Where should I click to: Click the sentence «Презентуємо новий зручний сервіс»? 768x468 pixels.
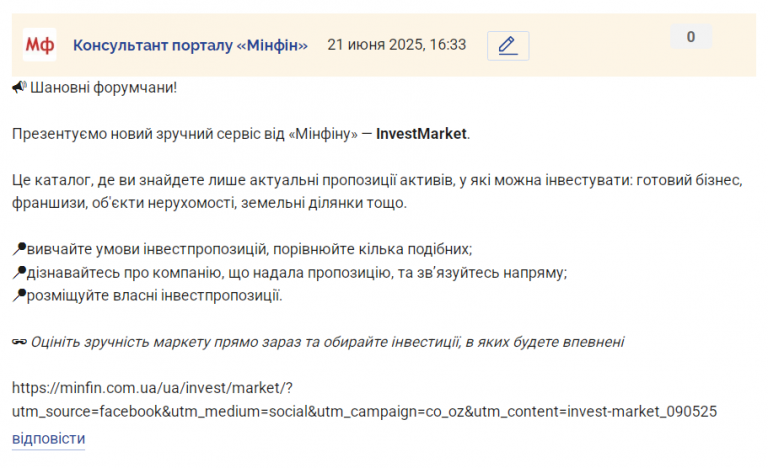pos(241,134)
